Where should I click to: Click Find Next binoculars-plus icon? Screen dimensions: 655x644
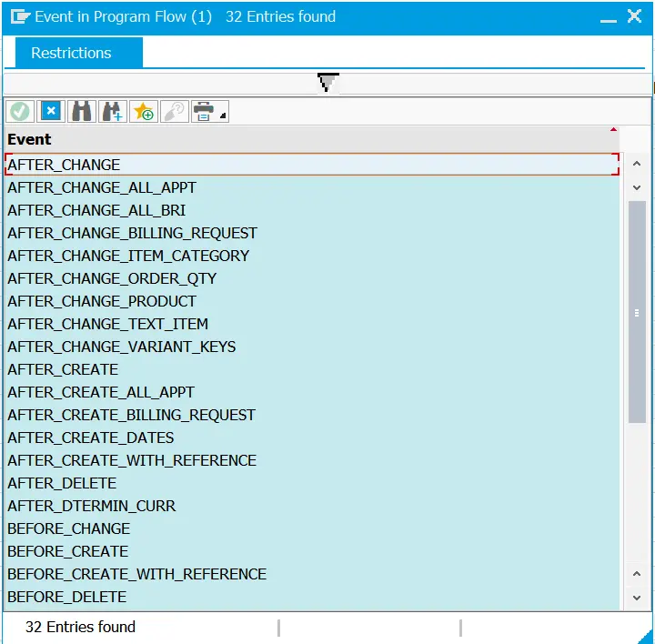(113, 112)
